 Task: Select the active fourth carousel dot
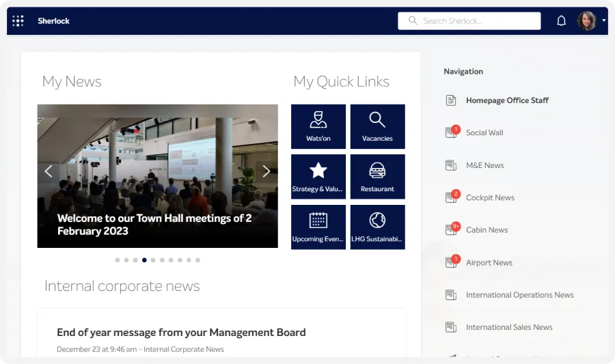(144, 260)
